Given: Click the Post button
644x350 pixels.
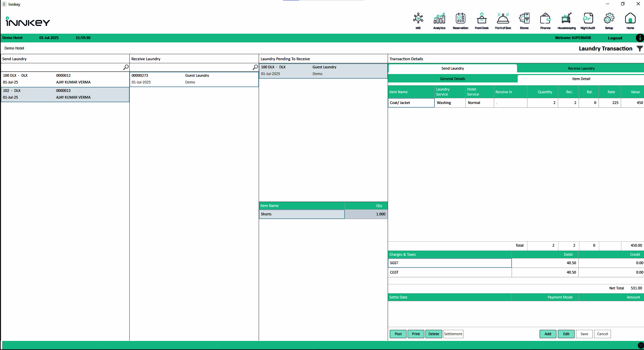Looking at the screenshot, I should 398,334.
